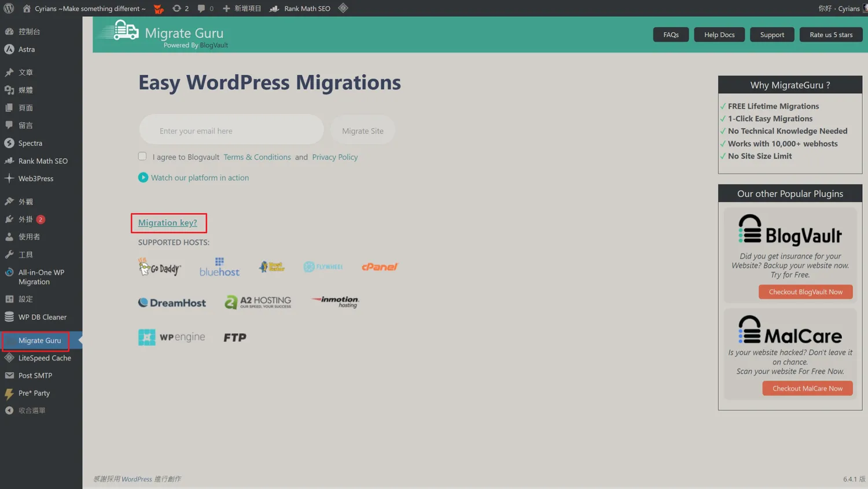Screen dimensions: 868x489
Task: Open the Migration key link
Action: point(167,223)
